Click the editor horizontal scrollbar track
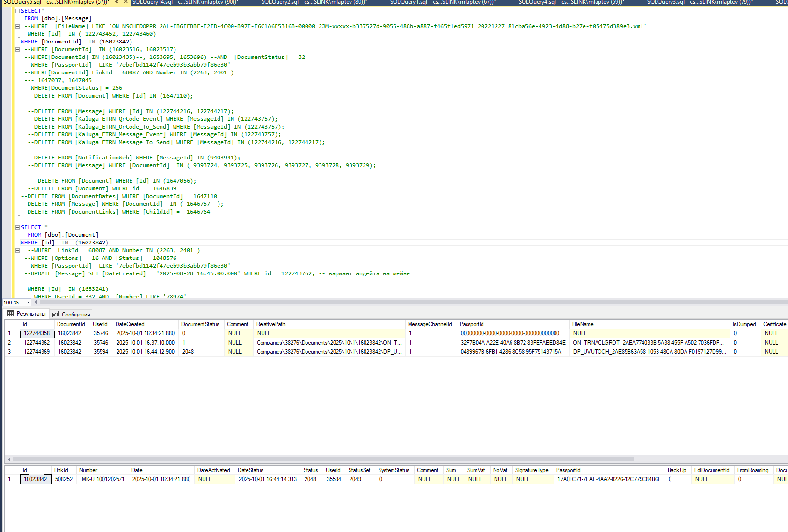Viewport: 788px width, 532px height. 413,302
